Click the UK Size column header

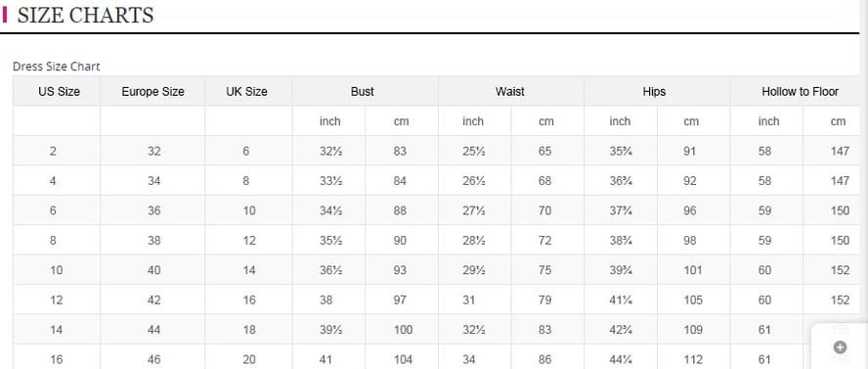click(248, 91)
